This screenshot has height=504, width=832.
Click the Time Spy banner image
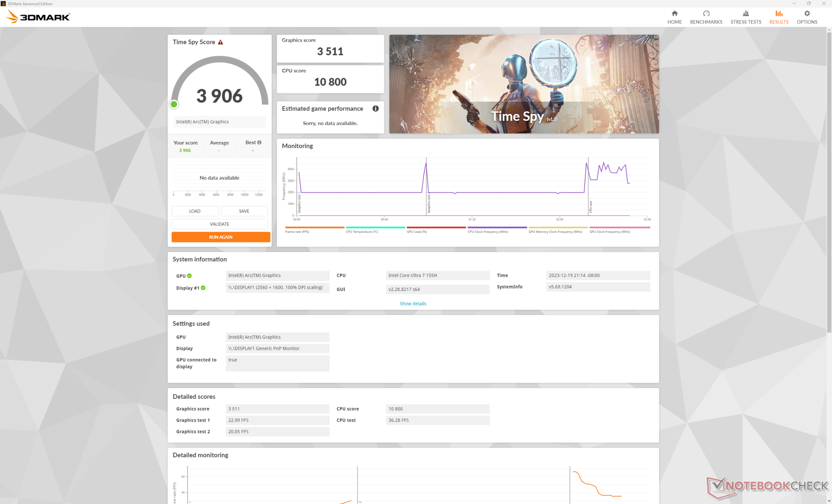524,84
